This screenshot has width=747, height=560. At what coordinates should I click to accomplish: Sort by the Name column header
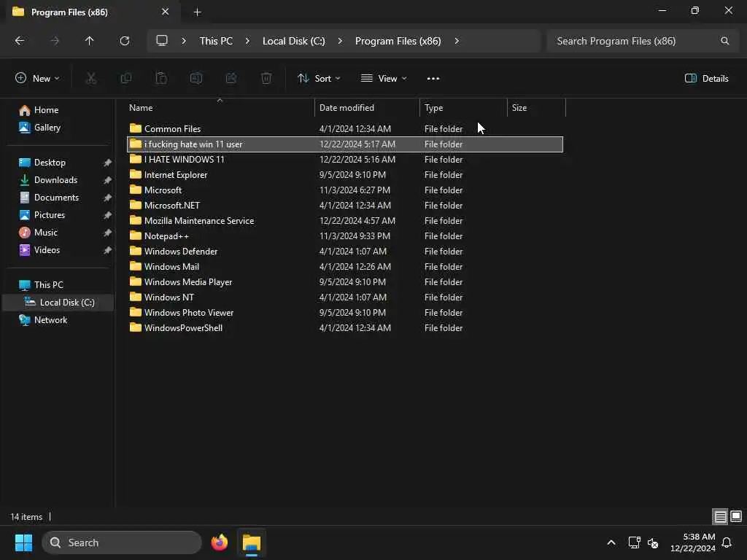[220, 108]
